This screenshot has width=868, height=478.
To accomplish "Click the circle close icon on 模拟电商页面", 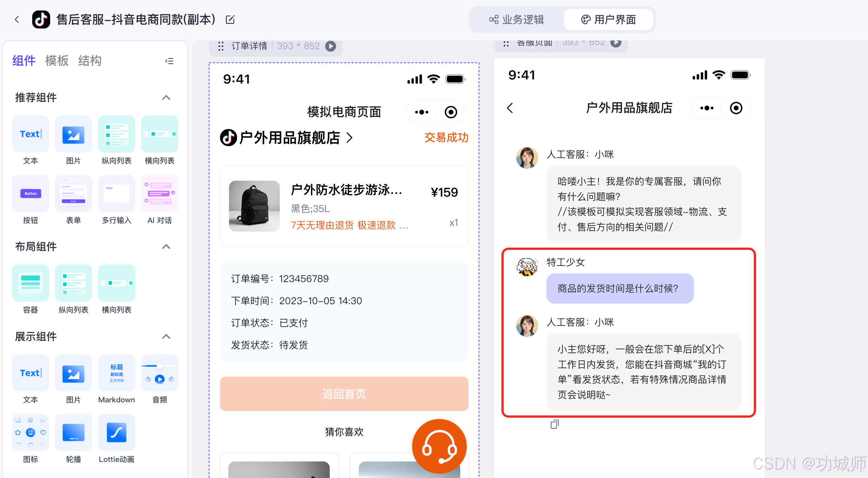I will (451, 112).
